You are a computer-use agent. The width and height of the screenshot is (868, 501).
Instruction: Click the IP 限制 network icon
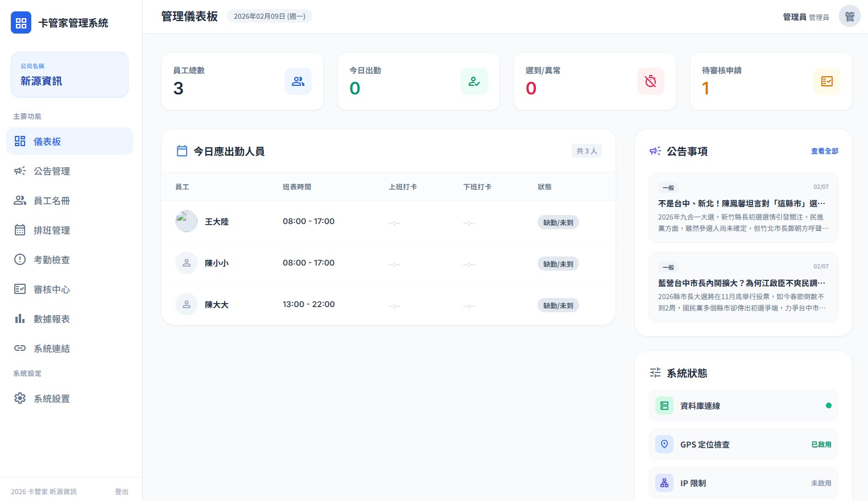[664, 483]
